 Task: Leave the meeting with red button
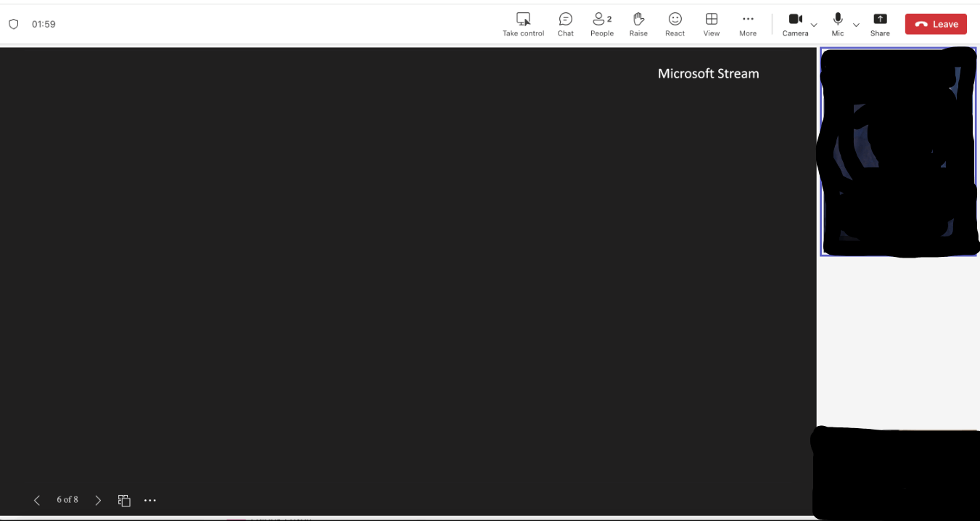[x=936, y=24]
